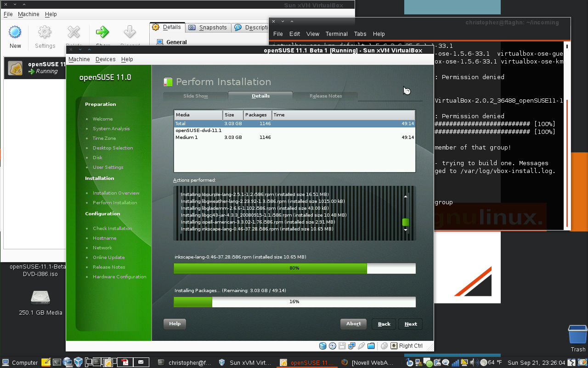Click the New virtual machine icon in VirtualBox manager
The image size is (588, 368).
tap(15, 32)
